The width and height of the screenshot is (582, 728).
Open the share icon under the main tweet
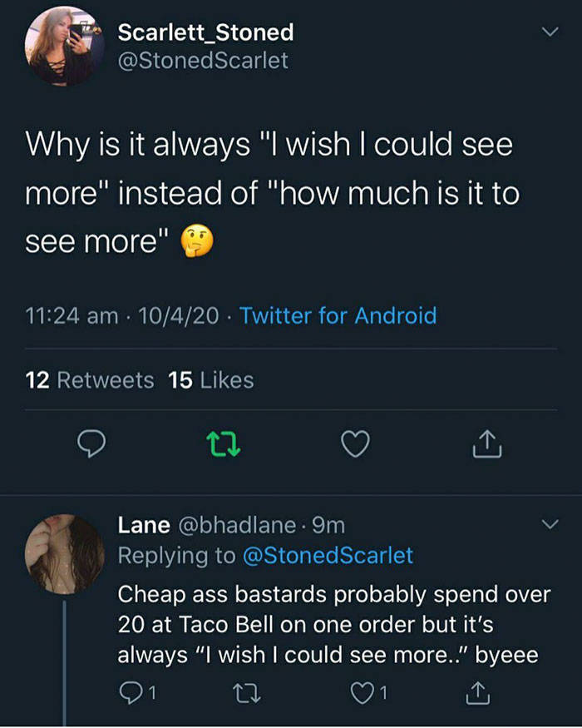[x=486, y=444]
